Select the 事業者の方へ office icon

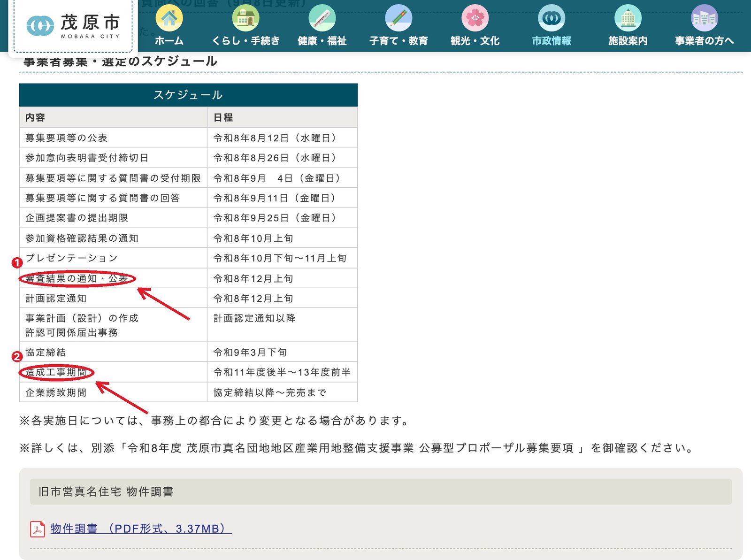click(x=705, y=18)
